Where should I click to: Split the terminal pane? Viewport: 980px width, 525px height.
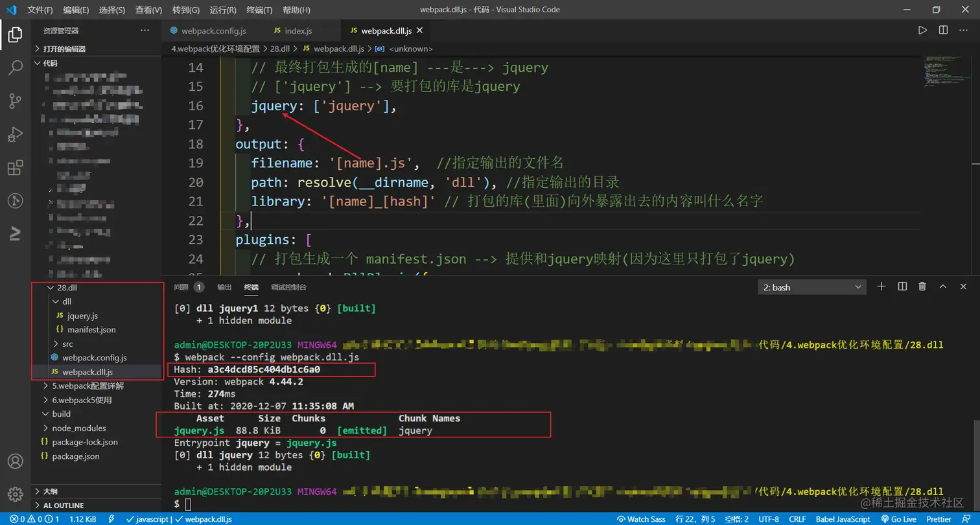[902, 286]
